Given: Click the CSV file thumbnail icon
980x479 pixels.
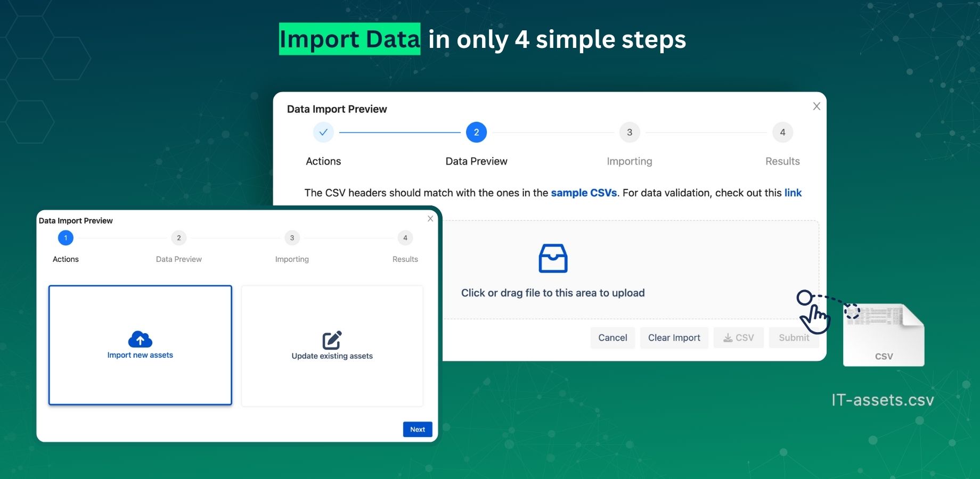Looking at the screenshot, I should (x=884, y=335).
